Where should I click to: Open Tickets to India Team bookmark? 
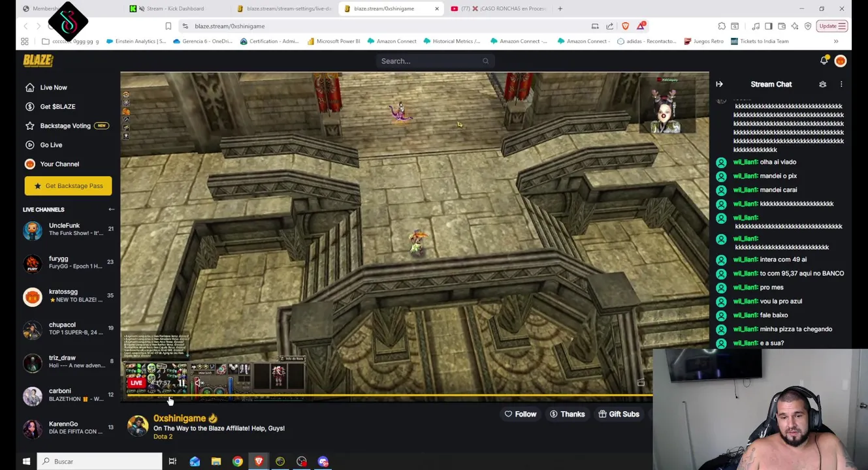(760, 41)
